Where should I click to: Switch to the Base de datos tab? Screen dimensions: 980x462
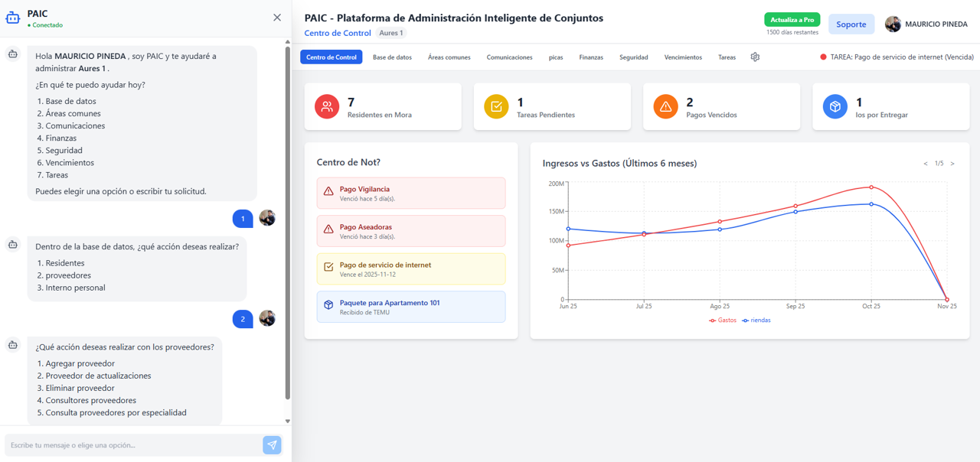pyautogui.click(x=392, y=57)
